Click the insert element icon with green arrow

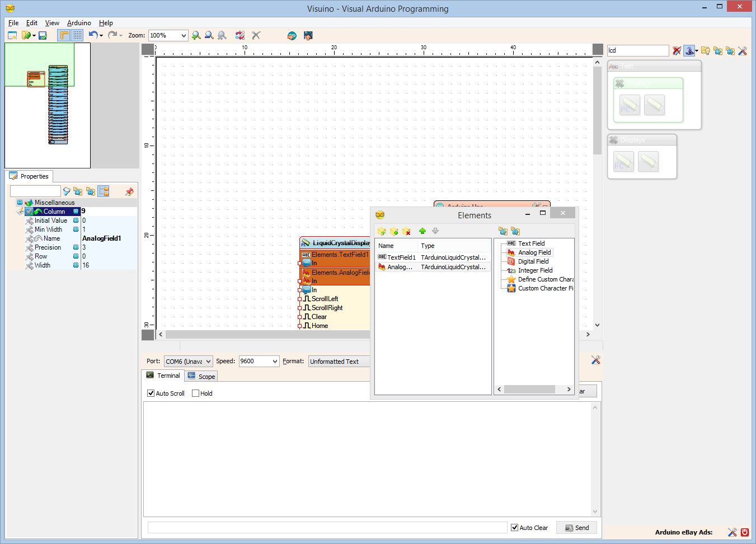(x=394, y=231)
